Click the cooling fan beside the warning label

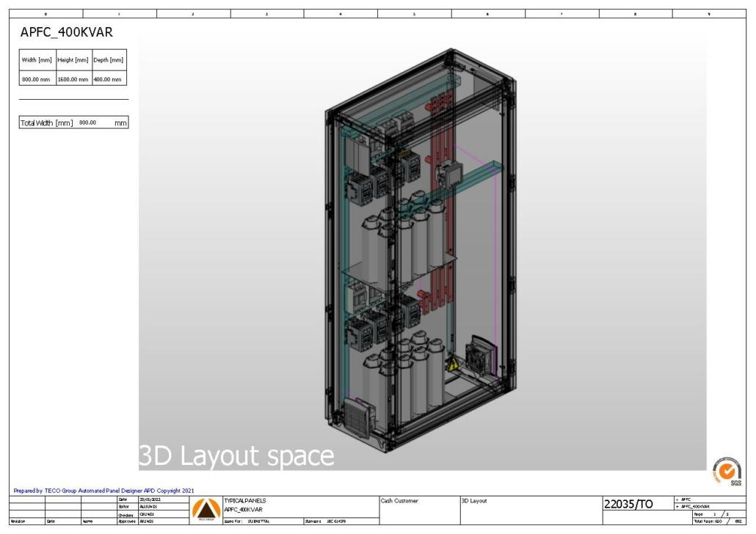click(477, 358)
